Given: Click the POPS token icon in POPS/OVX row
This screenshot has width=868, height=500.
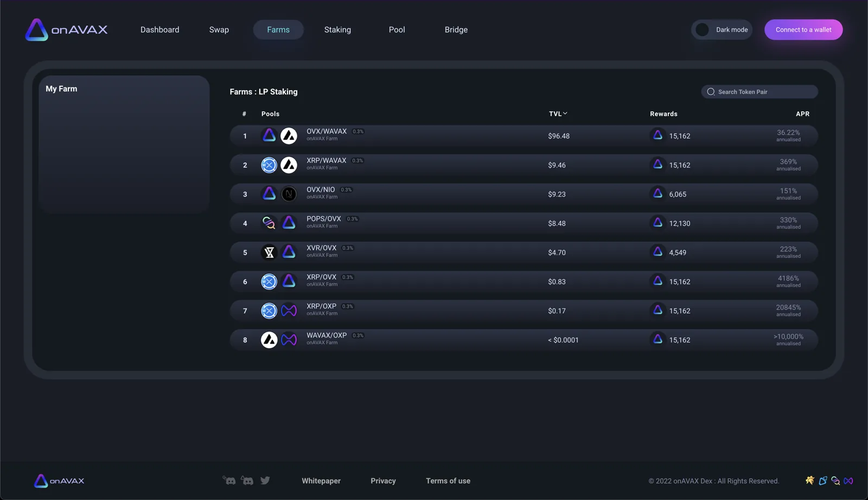Looking at the screenshot, I should point(269,223).
